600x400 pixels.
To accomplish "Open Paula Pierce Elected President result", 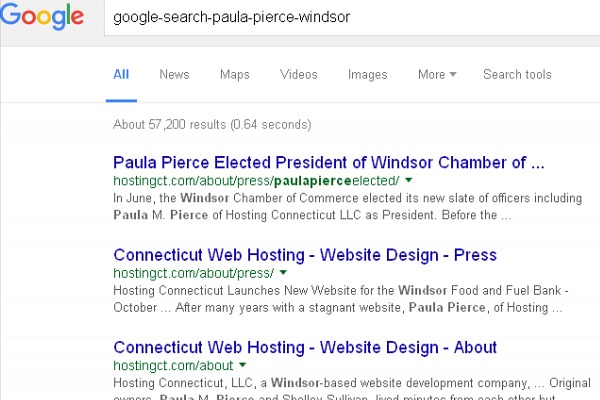I will pyautogui.click(x=329, y=163).
